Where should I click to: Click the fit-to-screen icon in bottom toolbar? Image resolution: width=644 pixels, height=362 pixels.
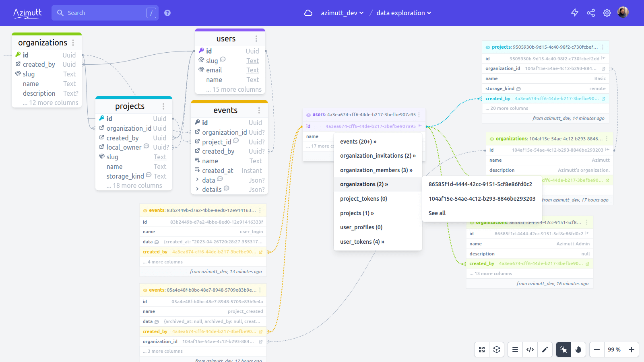(482, 350)
